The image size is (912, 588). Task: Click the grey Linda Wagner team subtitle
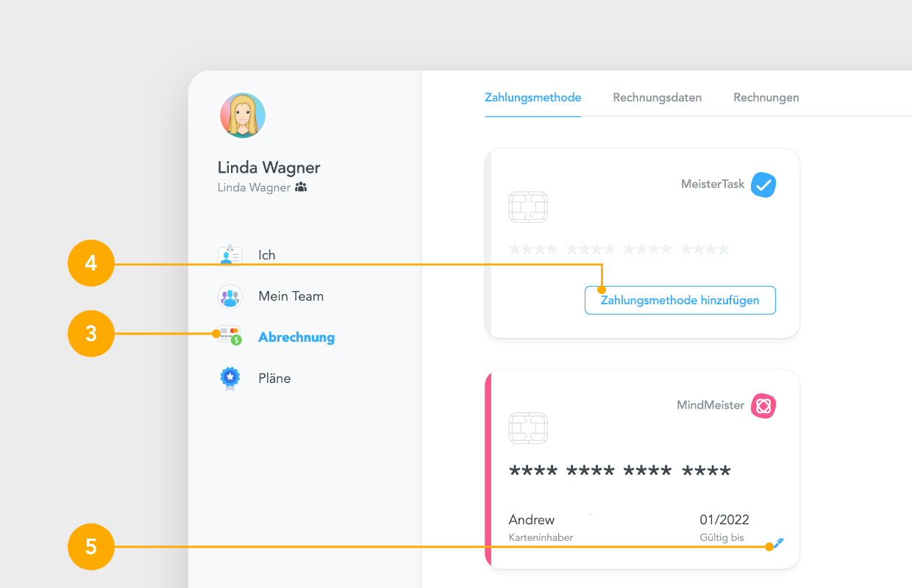254,187
